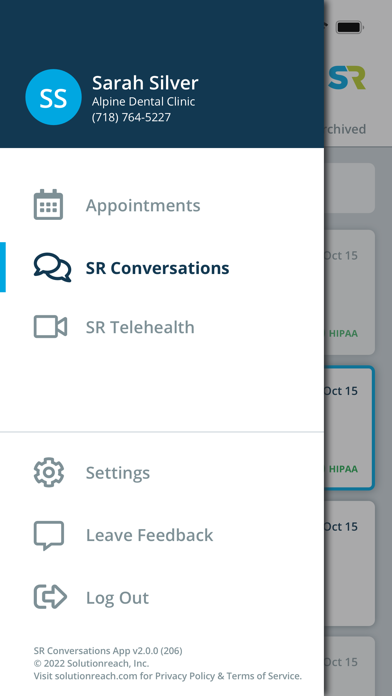Image resolution: width=392 pixels, height=696 pixels.
Task: Click the Log Out arrow icon
Action: click(x=50, y=597)
